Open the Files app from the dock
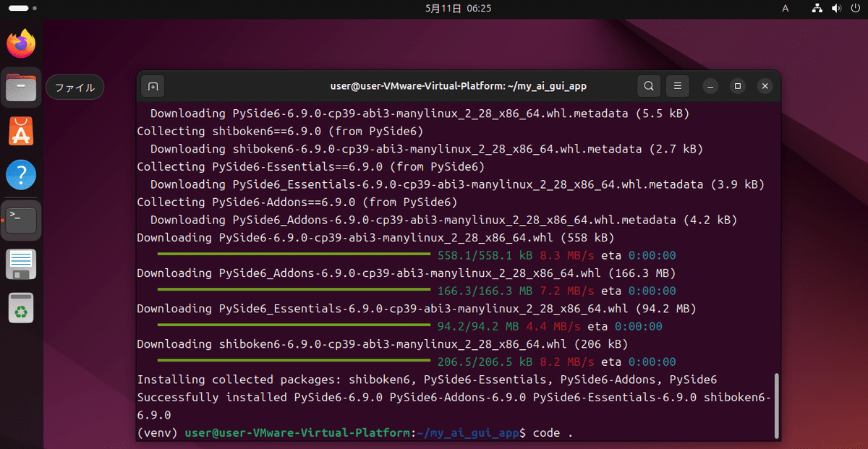The image size is (868, 449). [20, 87]
